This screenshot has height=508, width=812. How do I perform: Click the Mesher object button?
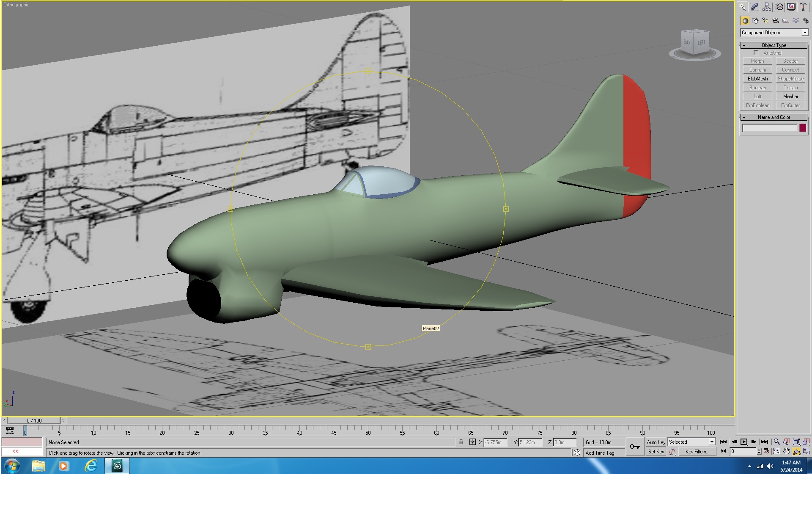click(790, 97)
